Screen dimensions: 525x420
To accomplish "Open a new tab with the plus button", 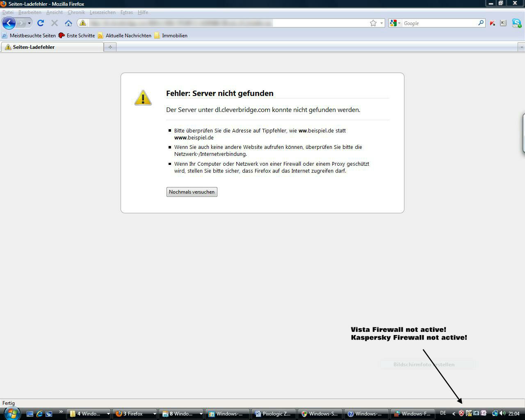I will [x=110, y=47].
